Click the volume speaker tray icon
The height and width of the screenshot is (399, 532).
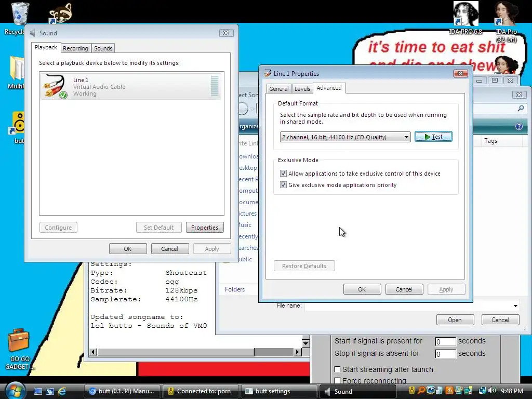tap(491, 391)
